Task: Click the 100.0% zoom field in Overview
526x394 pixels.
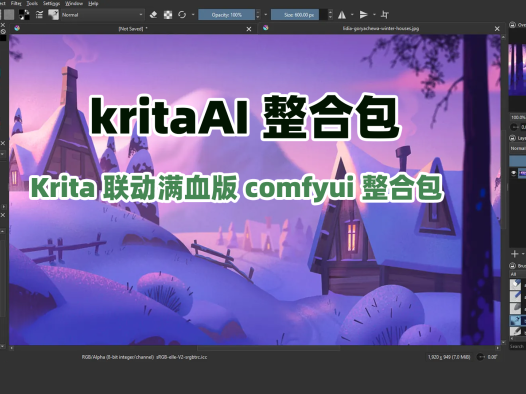Action: (x=518, y=117)
